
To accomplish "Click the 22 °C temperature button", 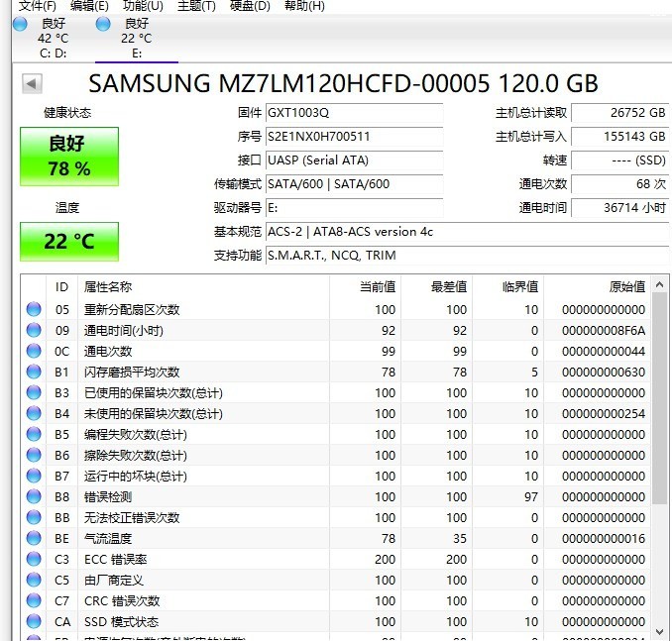I will [x=69, y=241].
